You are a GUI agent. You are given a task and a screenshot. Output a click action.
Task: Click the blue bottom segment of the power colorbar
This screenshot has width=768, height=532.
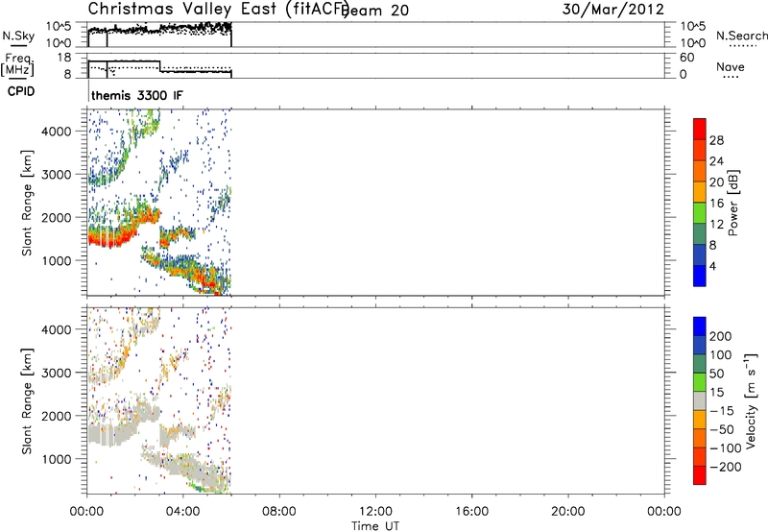pos(700,276)
